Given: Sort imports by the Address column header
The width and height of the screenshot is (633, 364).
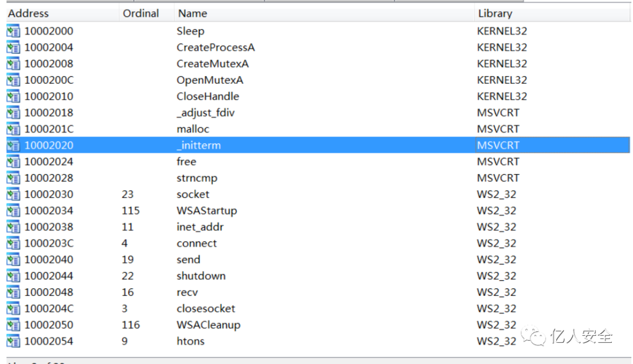Looking at the screenshot, I should click(x=28, y=13).
